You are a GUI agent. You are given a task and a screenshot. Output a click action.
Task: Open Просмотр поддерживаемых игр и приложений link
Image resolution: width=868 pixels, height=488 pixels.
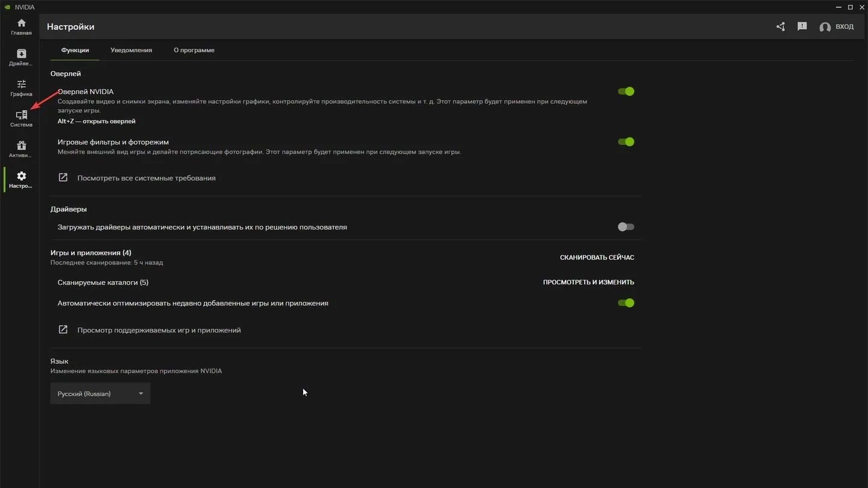coord(159,330)
